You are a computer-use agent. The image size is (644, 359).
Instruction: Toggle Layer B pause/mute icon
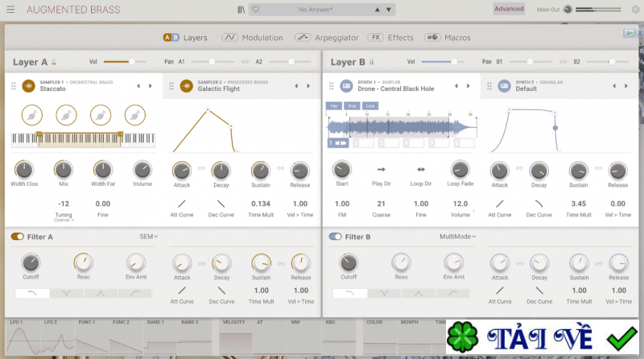pos(371,62)
